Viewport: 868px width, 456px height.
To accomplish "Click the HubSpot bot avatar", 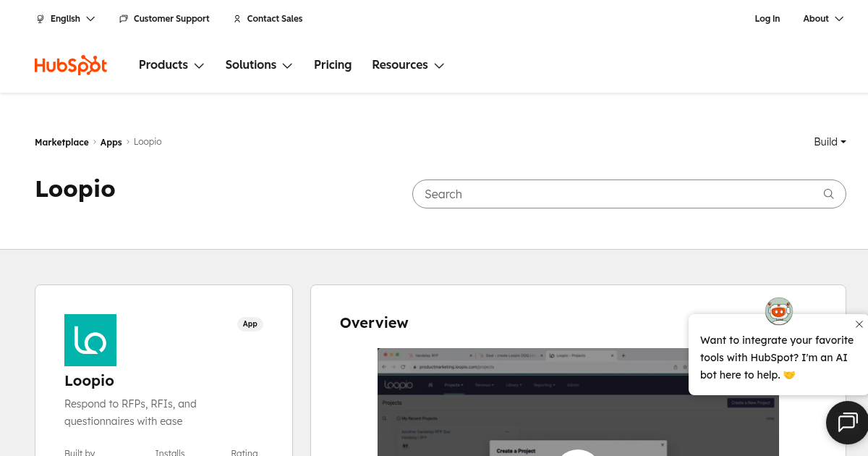I will (779, 311).
